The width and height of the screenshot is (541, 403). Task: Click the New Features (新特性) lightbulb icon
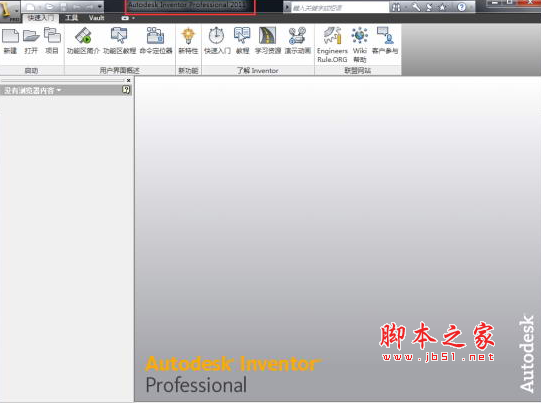188,36
